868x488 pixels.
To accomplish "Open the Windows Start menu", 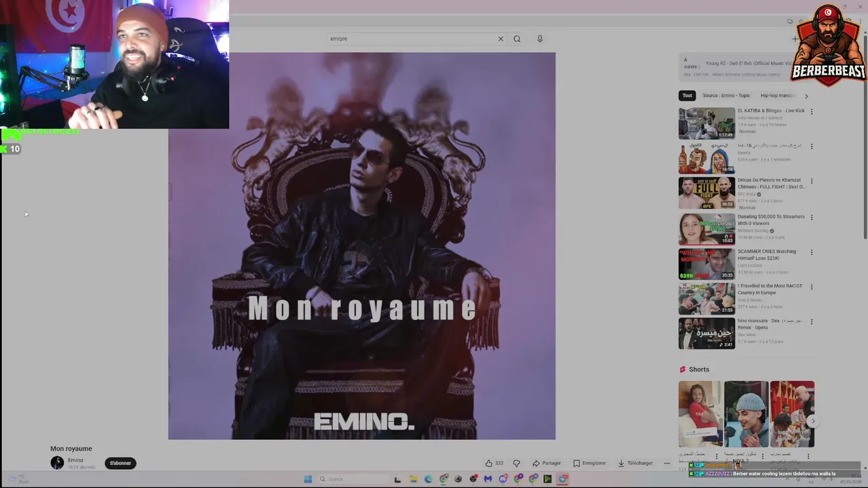I will [x=307, y=479].
